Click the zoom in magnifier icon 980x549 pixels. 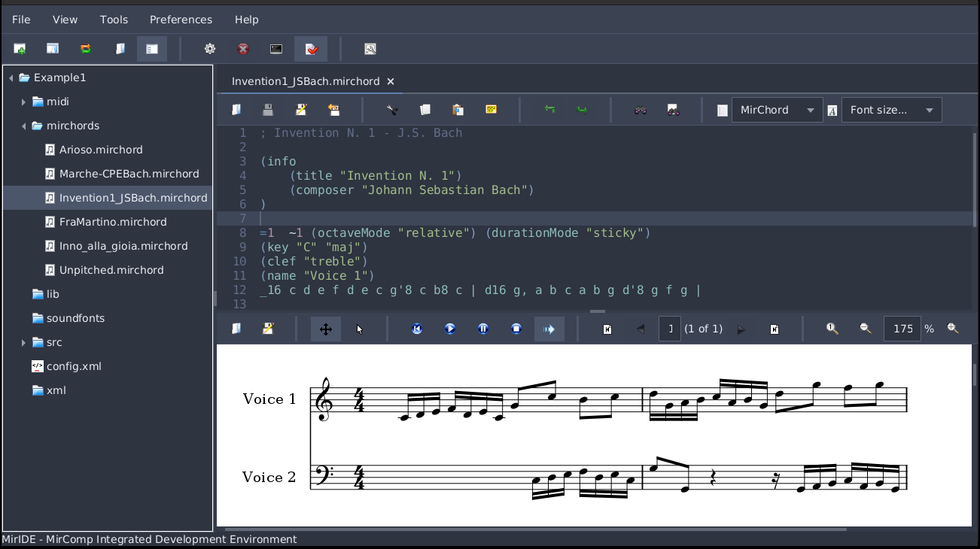(x=953, y=329)
